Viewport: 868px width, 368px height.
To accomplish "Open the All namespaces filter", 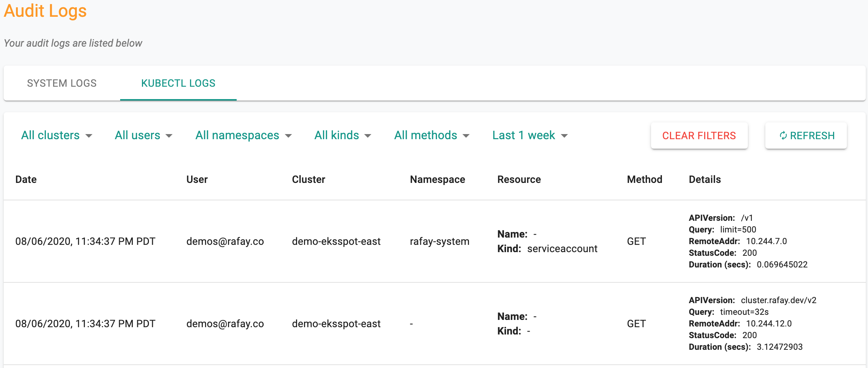I will 244,135.
